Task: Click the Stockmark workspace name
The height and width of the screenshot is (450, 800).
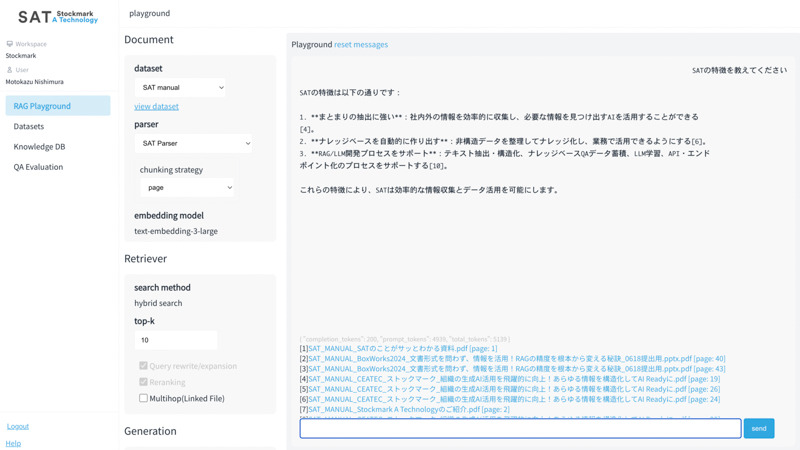Action: click(21, 56)
